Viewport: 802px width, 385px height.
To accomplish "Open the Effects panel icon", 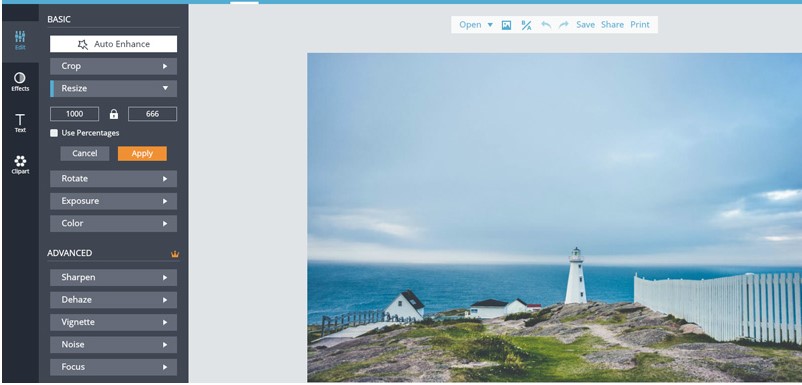I will 20,78.
